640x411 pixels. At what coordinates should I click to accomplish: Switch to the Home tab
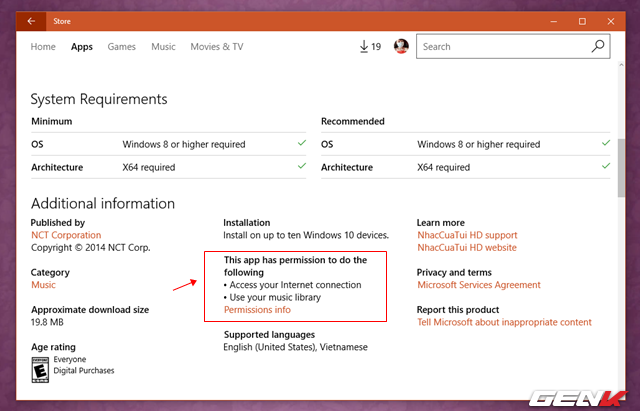[x=43, y=47]
